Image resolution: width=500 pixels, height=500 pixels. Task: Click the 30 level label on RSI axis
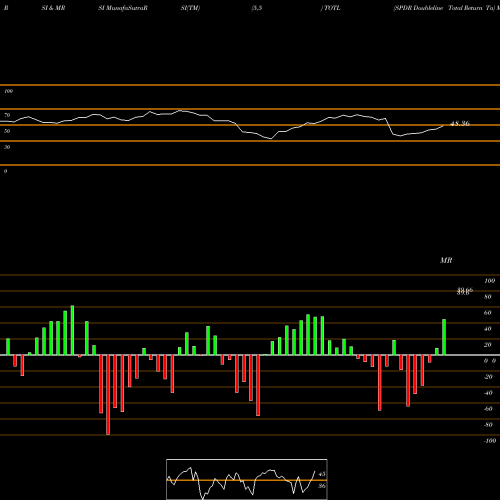pos(7,147)
